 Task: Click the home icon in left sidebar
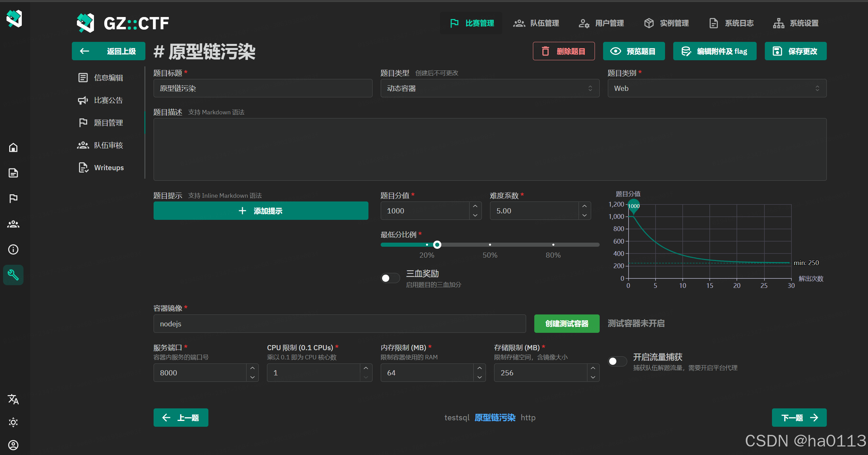coord(13,148)
